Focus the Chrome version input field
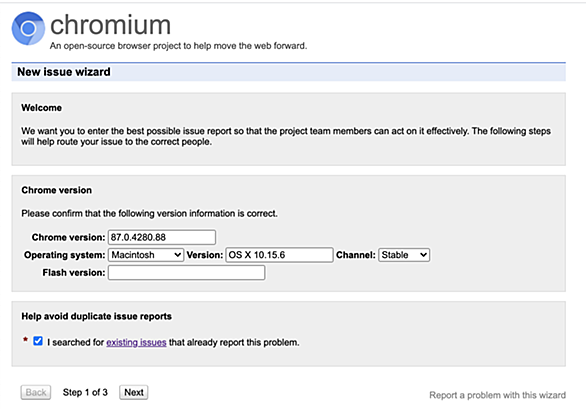Image resolution: width=586 pixels, height=409 pixels. pyautogui.click(x=162, y=237)
